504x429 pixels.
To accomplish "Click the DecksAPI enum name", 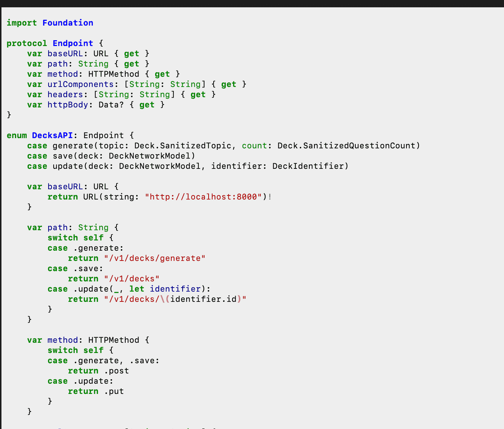I will (52, 135).
